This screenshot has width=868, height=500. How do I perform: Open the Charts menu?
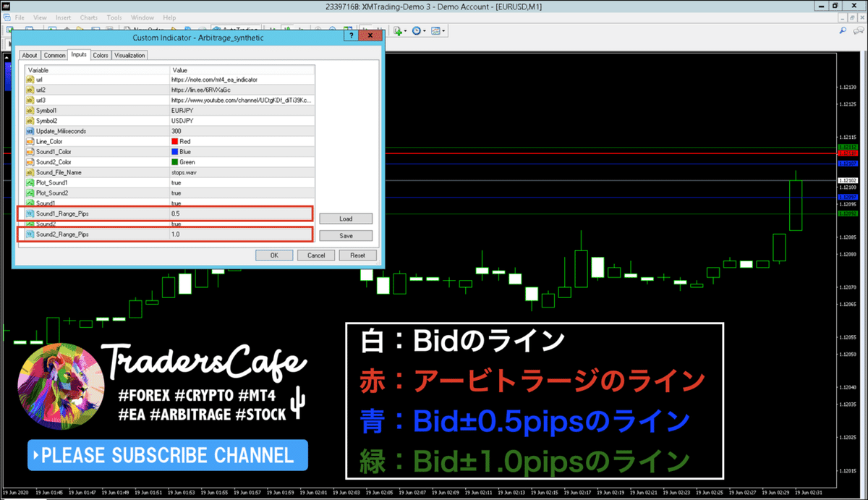click(89, 17)
